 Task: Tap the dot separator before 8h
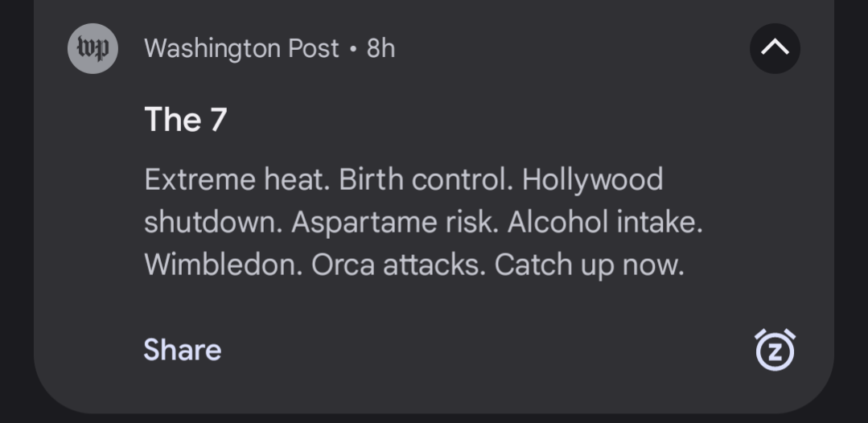(x=353, y=49)
